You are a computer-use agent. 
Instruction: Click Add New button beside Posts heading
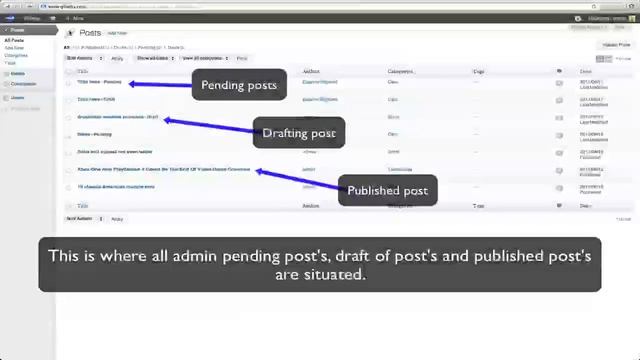click(x=117, y=33)
